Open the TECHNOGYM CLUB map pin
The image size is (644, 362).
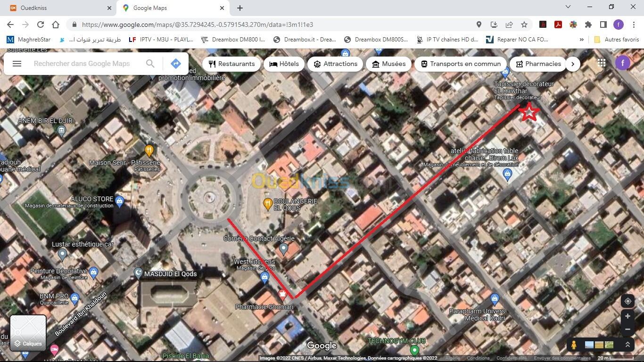point(414,350)
